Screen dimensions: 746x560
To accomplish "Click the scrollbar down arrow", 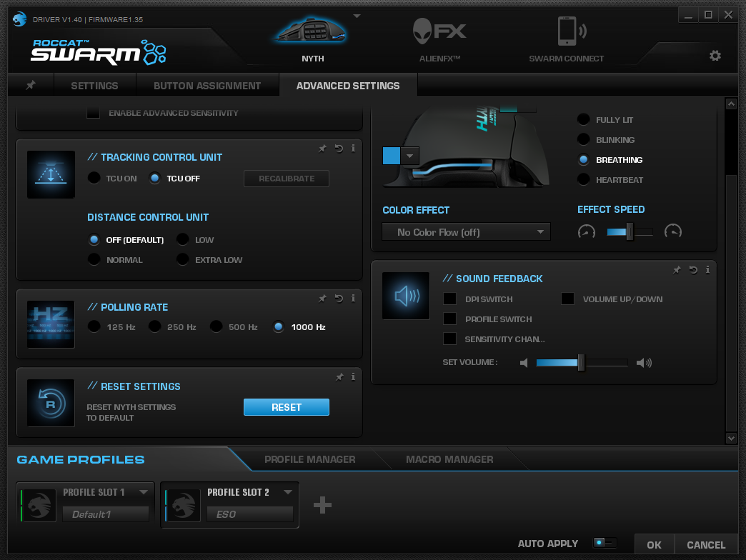I will 731,438.
